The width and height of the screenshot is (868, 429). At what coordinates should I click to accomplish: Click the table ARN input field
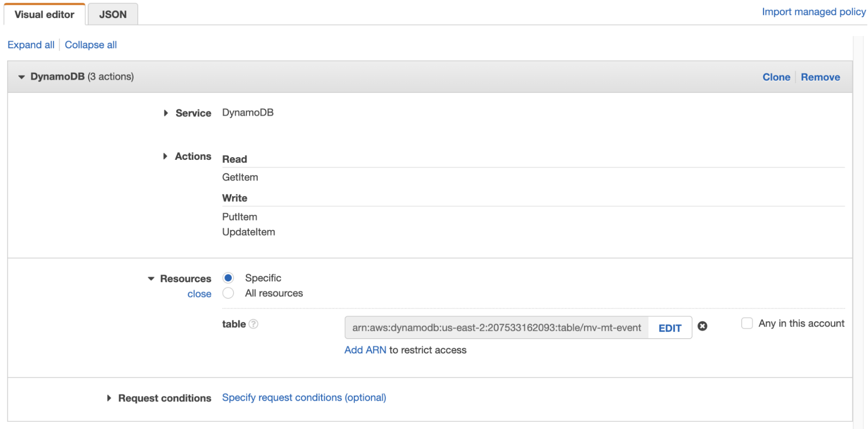[496, 327]
